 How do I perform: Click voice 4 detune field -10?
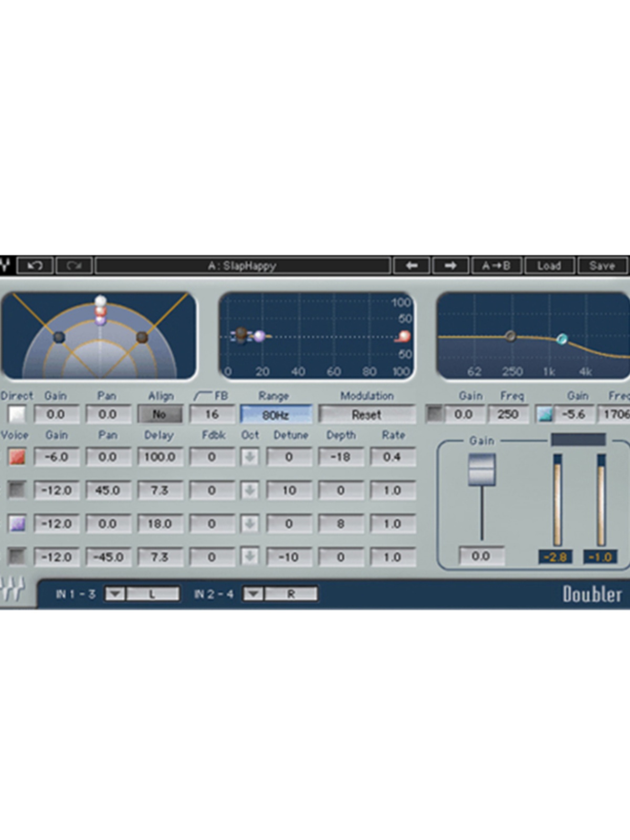pyautogui.click(x=289, y=557)
